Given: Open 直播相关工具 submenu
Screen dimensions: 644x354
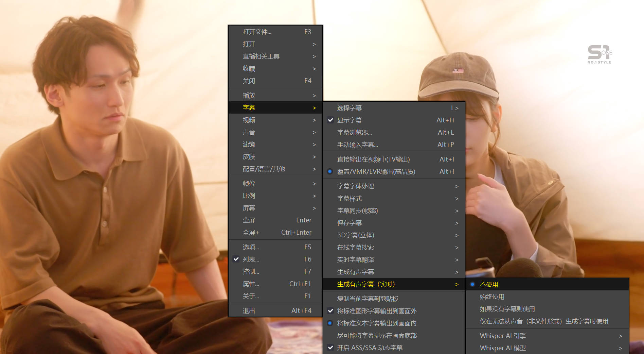Looking at the screenshot, I should tap(275, 56).
